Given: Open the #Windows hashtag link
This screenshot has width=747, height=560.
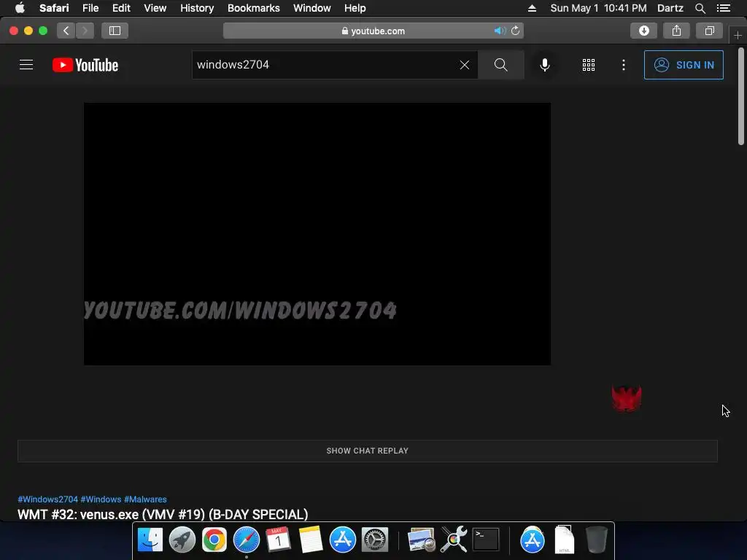Looking at the screenshot, I should [x=101, y=499].
